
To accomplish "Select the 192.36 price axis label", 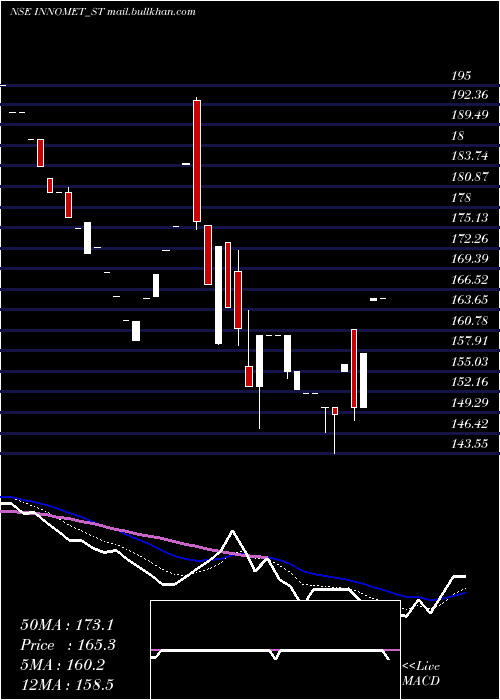I will coord(470,95).
